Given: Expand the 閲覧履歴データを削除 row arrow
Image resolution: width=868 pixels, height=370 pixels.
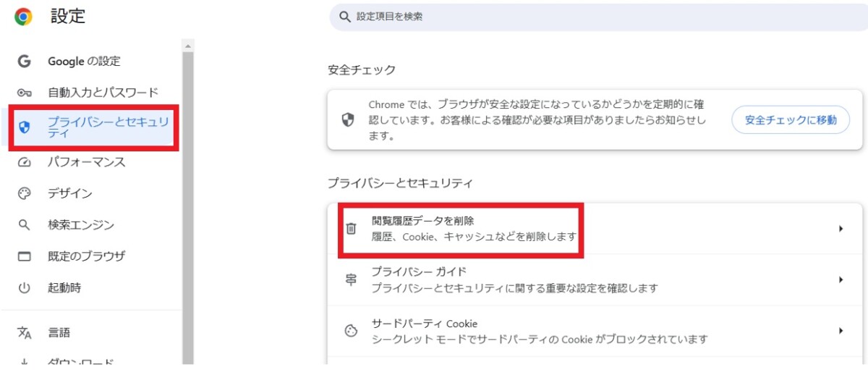Looking at the screenshot, I should pos(841,229).
